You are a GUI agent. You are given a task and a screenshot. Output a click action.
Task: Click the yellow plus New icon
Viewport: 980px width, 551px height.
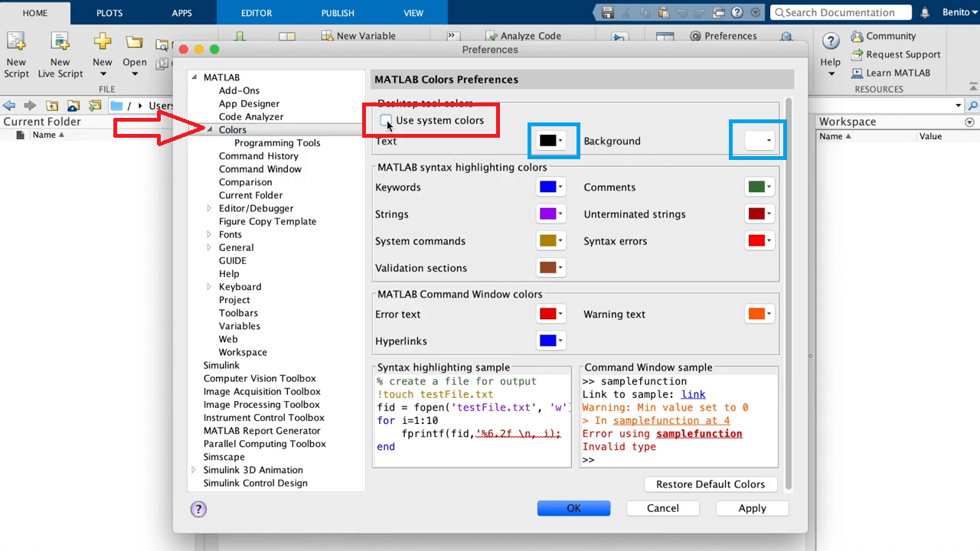click(x=102, y=41)
